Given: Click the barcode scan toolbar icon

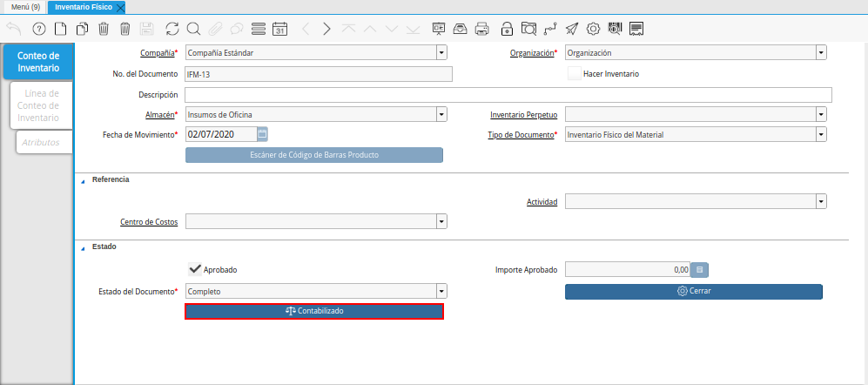Looking at the screenshot, I should [615, 29].
